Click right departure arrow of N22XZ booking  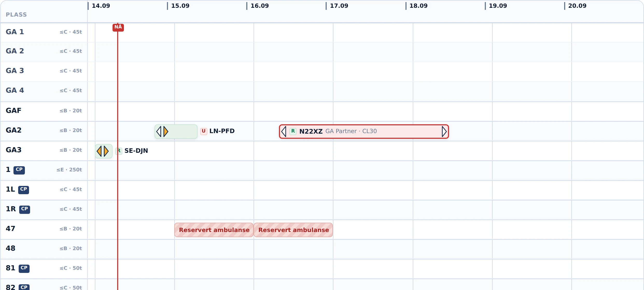point(444,132)
